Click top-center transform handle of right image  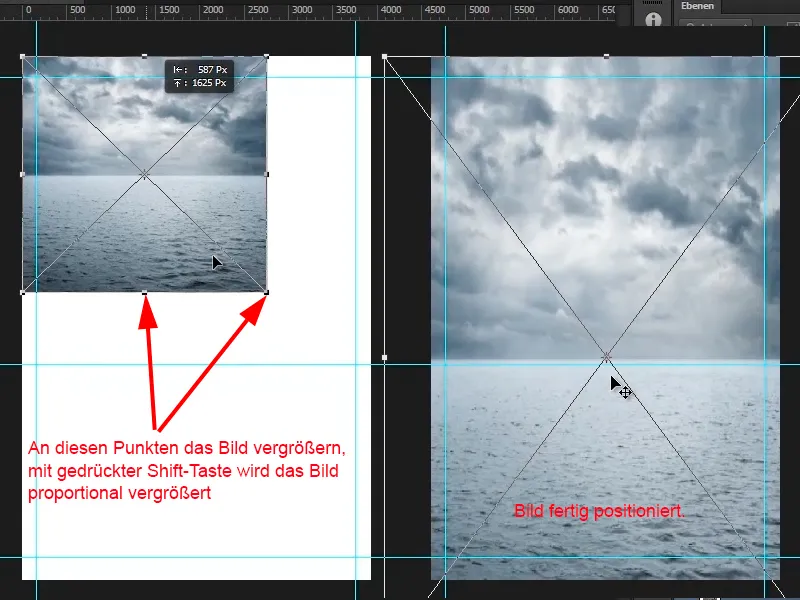(x=606, y=56)
